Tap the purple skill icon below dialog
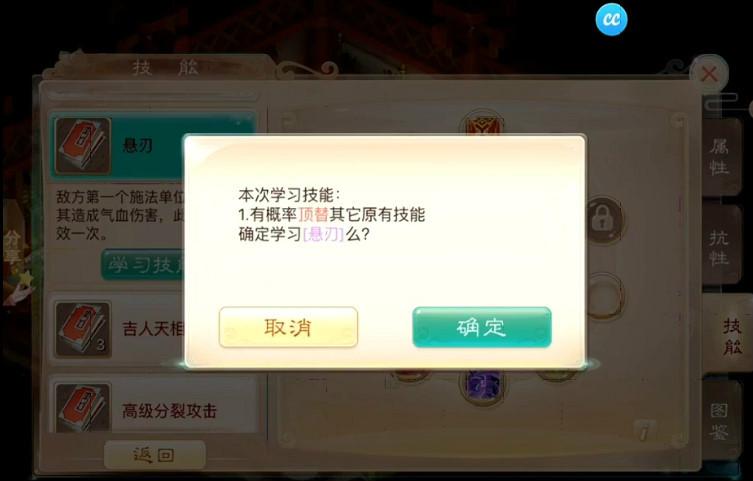 pyautogui.click(x=483, y=386)
